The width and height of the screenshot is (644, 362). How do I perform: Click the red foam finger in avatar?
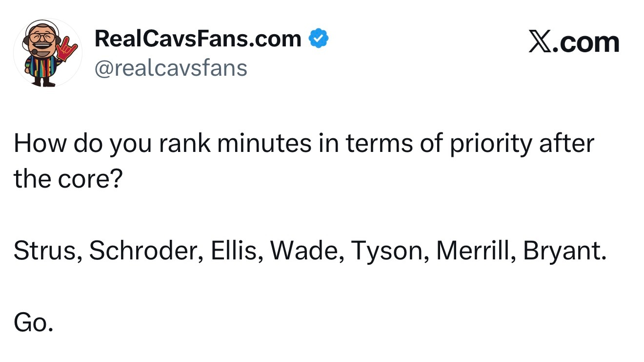pyautogui.click(x=65, y=49)
